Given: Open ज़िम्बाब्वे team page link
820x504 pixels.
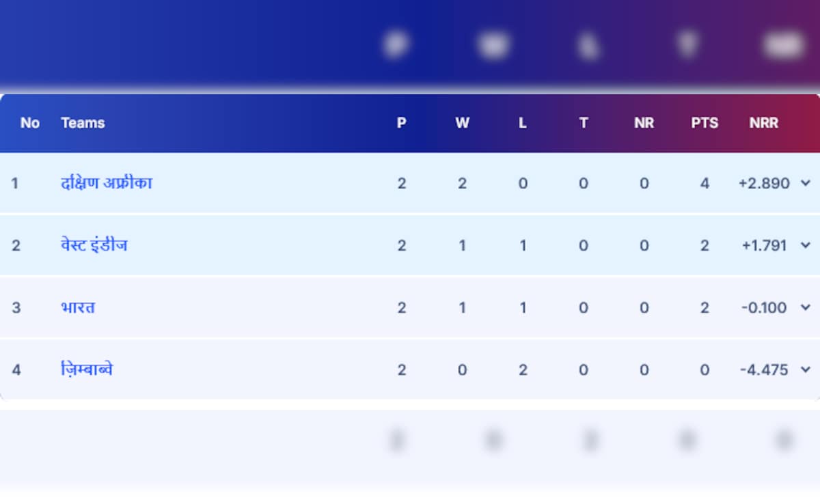Looking at the screenshot, I should [x=86, y=369].
